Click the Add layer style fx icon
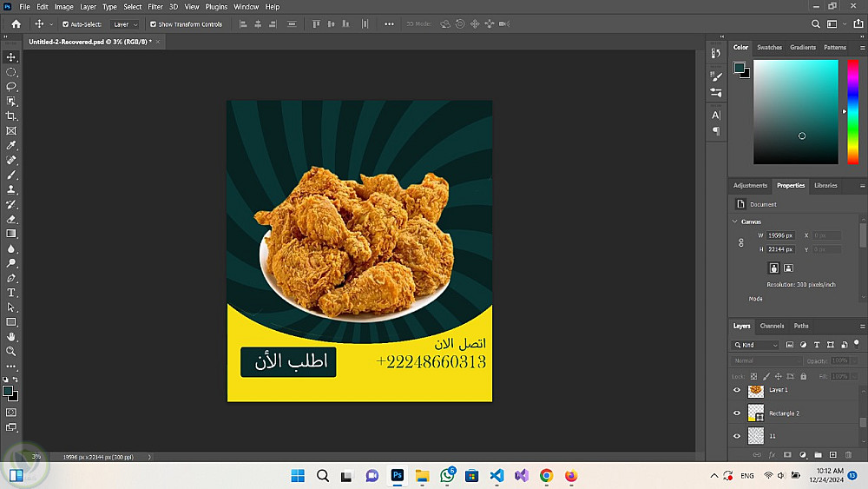The height and width of the screenshot is (489, 868). click(773, 454)
